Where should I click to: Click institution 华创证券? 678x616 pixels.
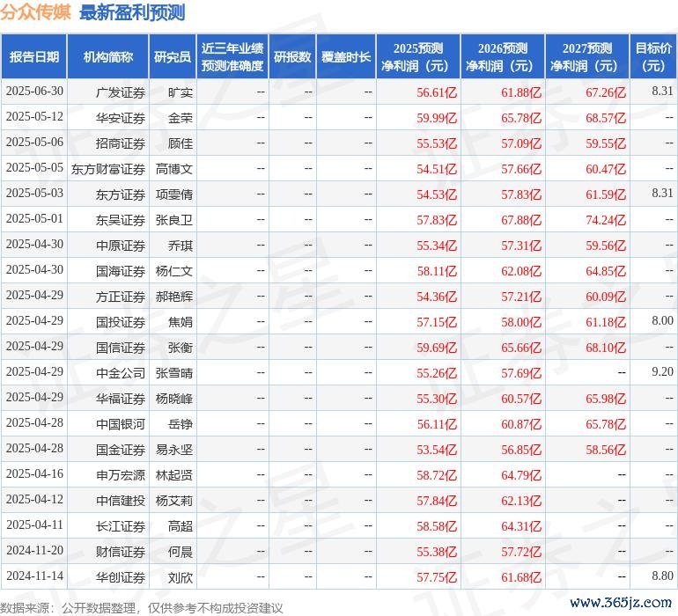pyautogui.click(x=121, y=577)
